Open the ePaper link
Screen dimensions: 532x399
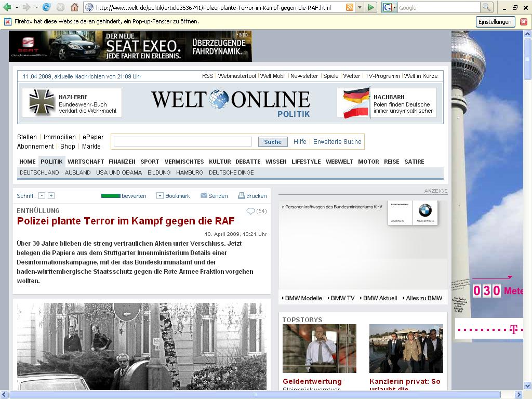pyautogui.click(x=93, y=137)
